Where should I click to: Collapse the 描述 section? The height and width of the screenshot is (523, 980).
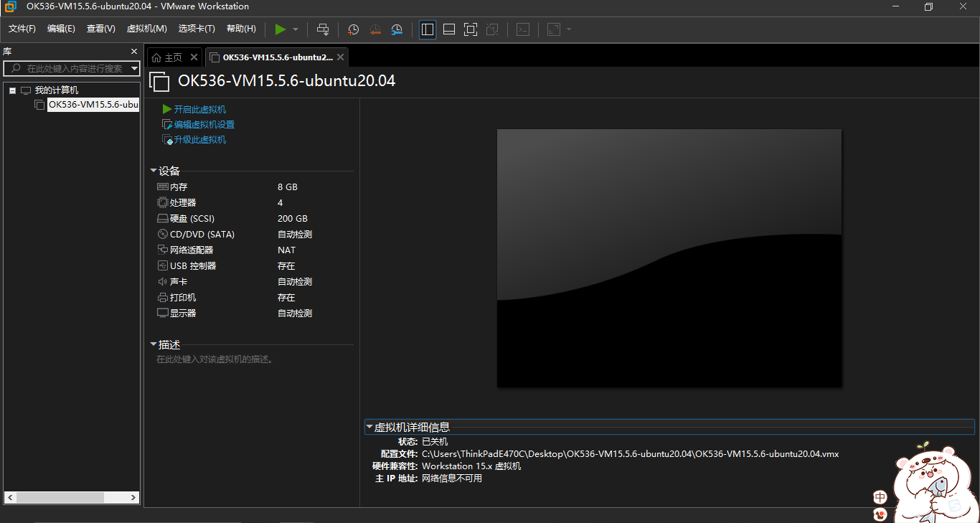pyautogui.click(x=153, y=344)
